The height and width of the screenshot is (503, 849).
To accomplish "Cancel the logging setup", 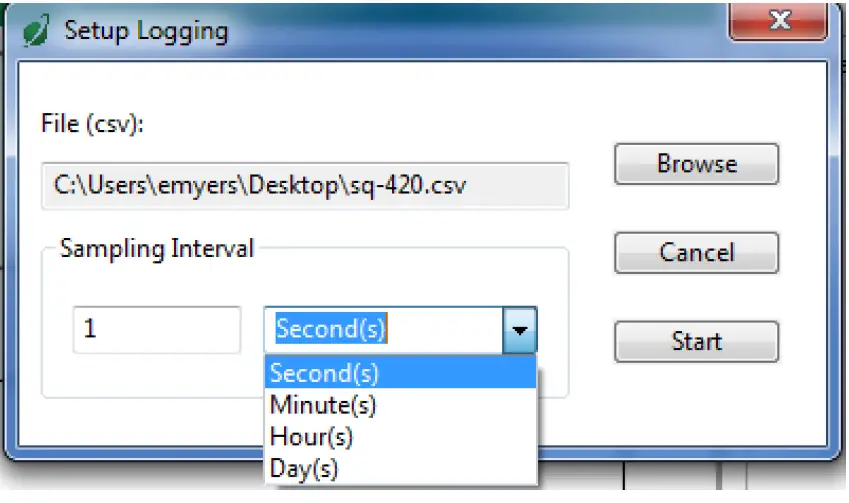I will (x=696, y=252).
